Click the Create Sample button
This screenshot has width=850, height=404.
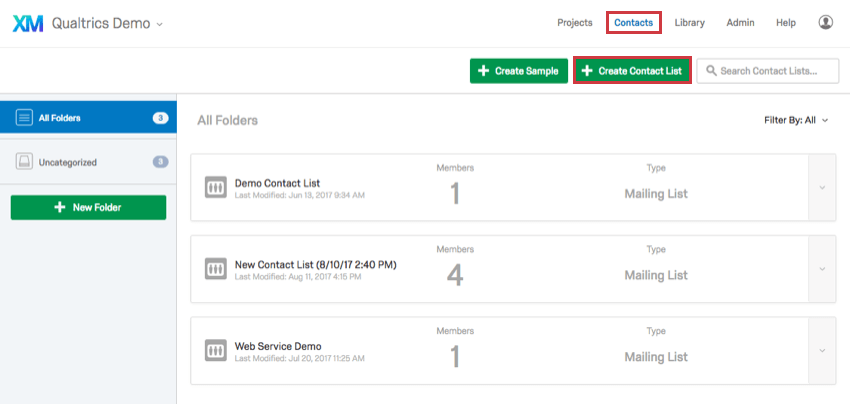coord(519,71)
